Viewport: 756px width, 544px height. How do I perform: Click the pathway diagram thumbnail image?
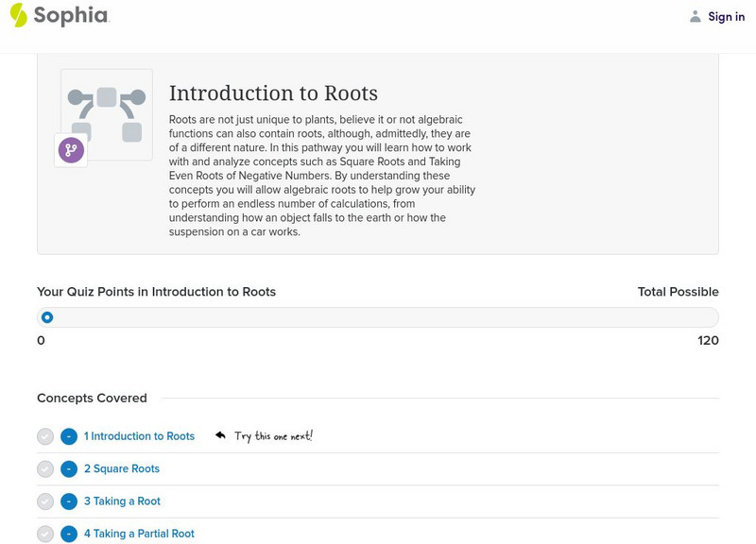point(107,113)
